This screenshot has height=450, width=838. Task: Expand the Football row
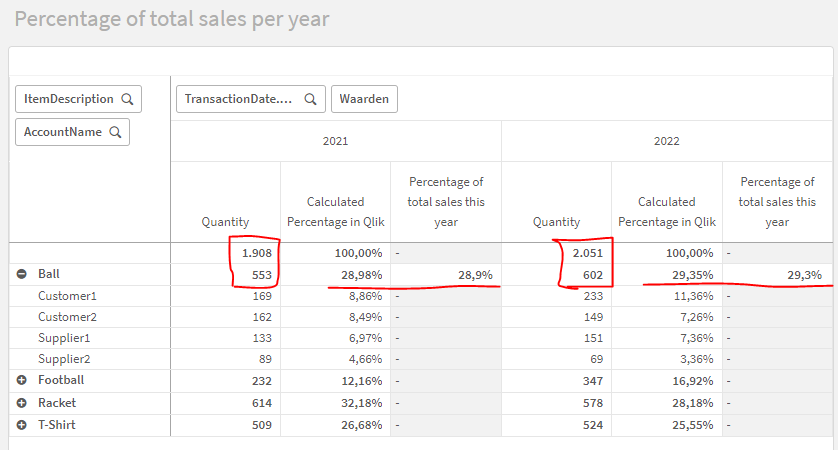[22, 381]
